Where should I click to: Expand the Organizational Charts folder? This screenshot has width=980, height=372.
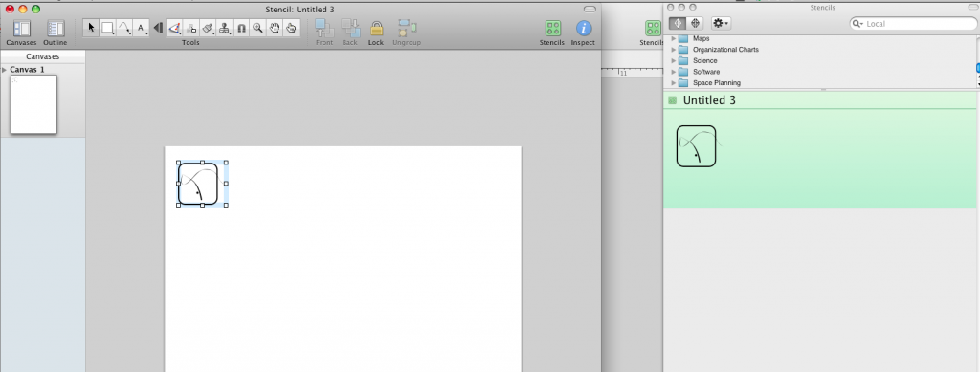[x=674, y=50]
